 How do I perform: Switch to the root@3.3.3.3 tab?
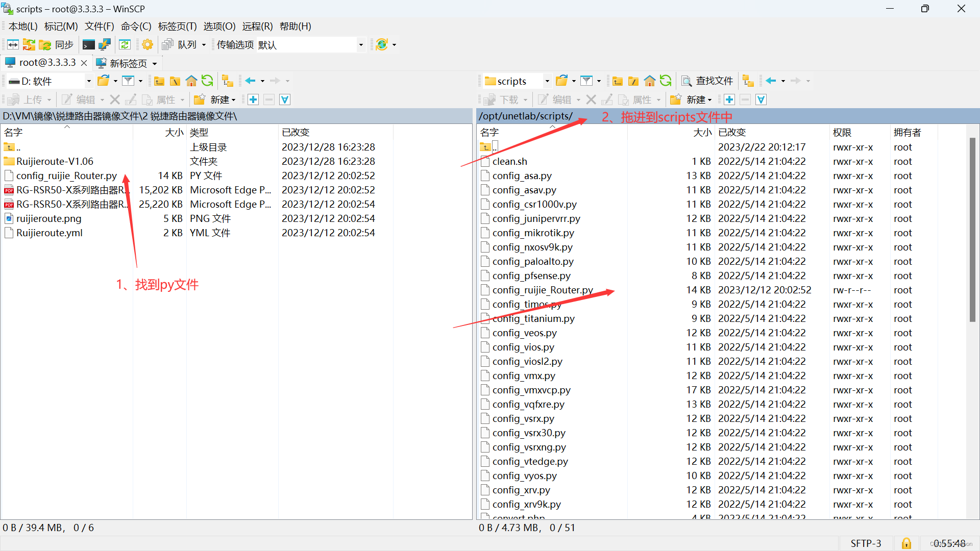[x=47, y=63]
